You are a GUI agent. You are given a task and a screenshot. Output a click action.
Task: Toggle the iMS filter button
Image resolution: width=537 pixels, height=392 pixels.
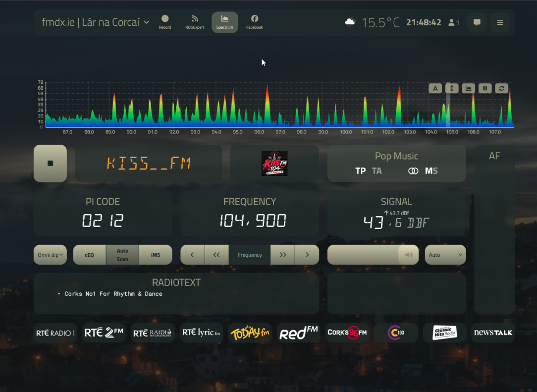[x=156, y=255]
